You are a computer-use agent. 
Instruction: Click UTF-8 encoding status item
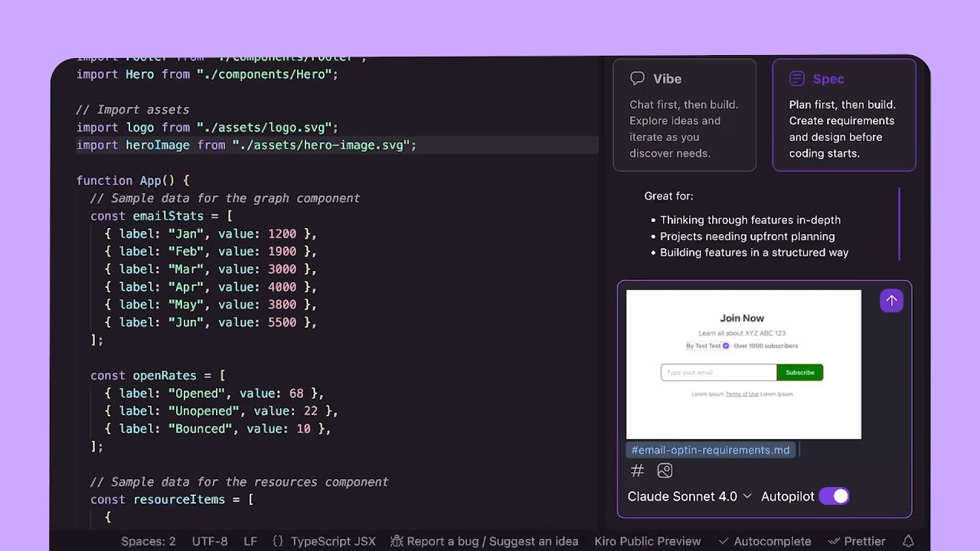(210, 541)
